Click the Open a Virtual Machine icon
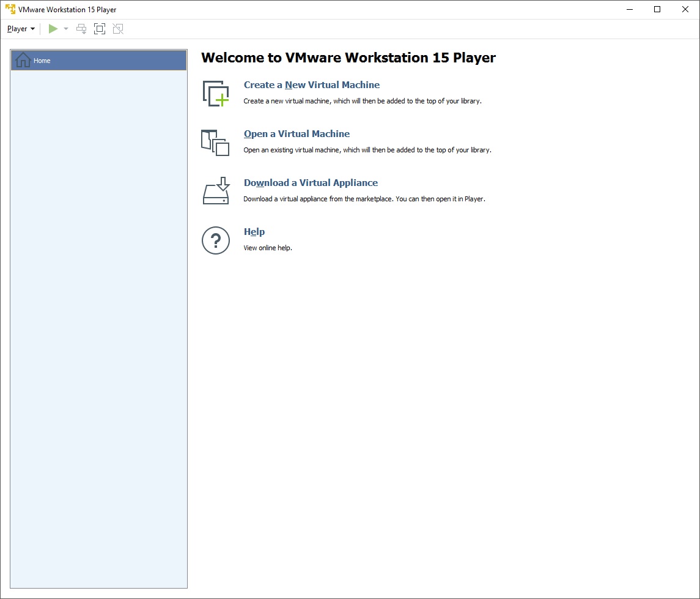Viewport: 700px width, 599px height. 215,143
